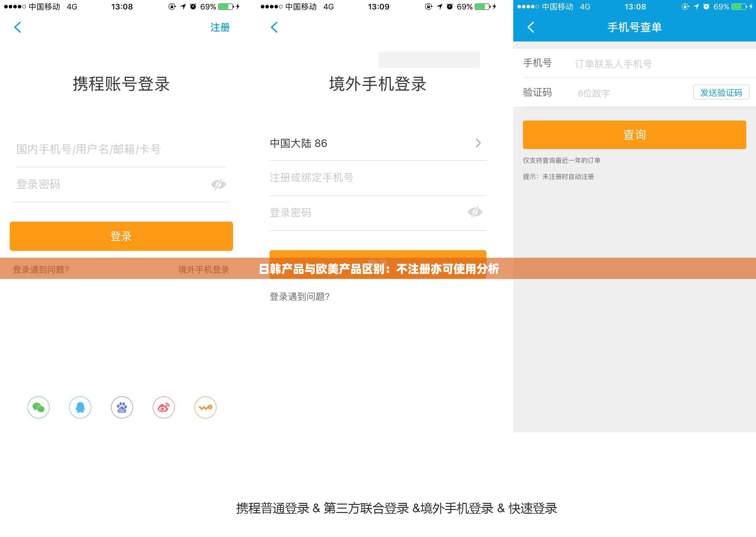
Task: Log in with China Unicom Wo icon
Action: tap(205, 407)
